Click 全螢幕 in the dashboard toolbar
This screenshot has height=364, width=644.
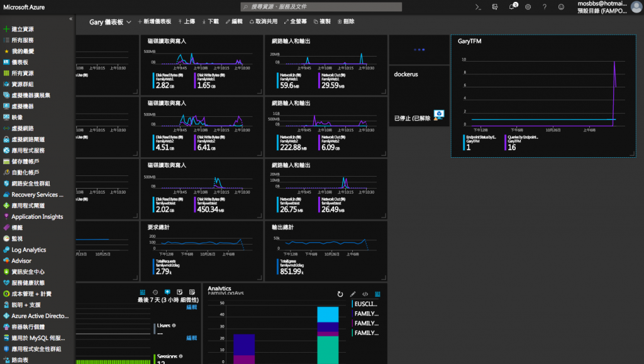[296, 21]
